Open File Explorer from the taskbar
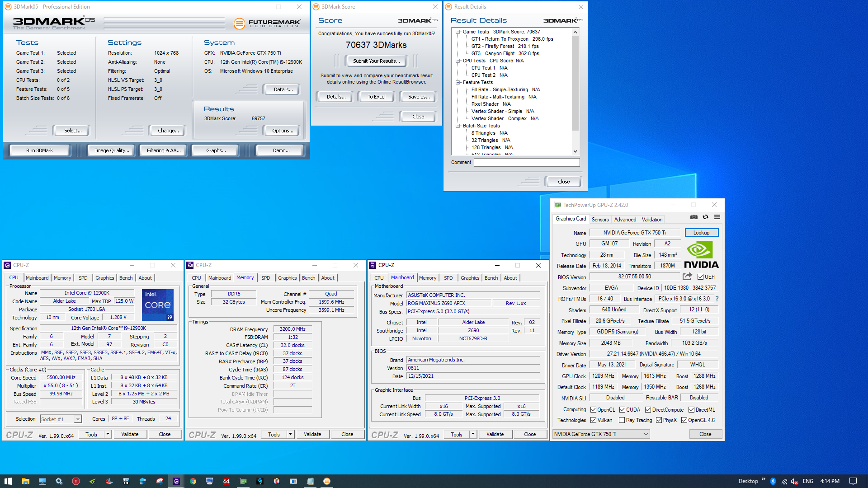The width and height of the screenshot is (868, 488). click(25, 481)
